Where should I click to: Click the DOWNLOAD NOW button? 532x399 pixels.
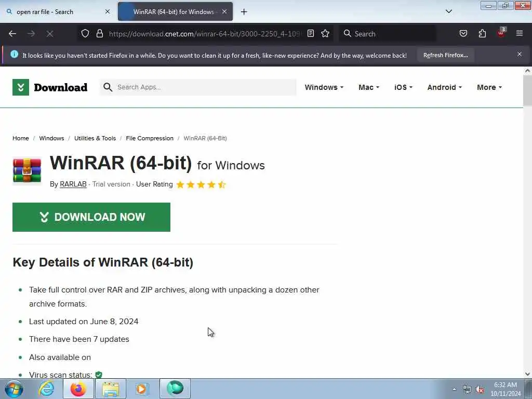coord(91,217)
